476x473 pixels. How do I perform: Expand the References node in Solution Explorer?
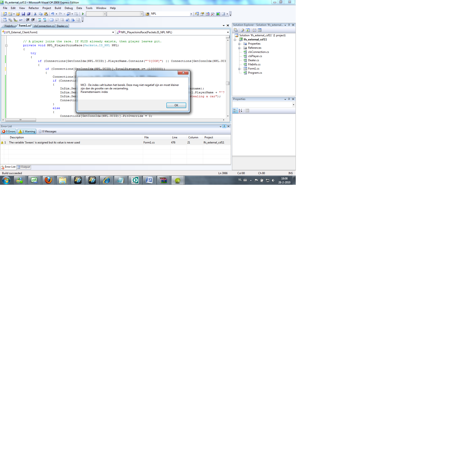[x=239, y=48]
